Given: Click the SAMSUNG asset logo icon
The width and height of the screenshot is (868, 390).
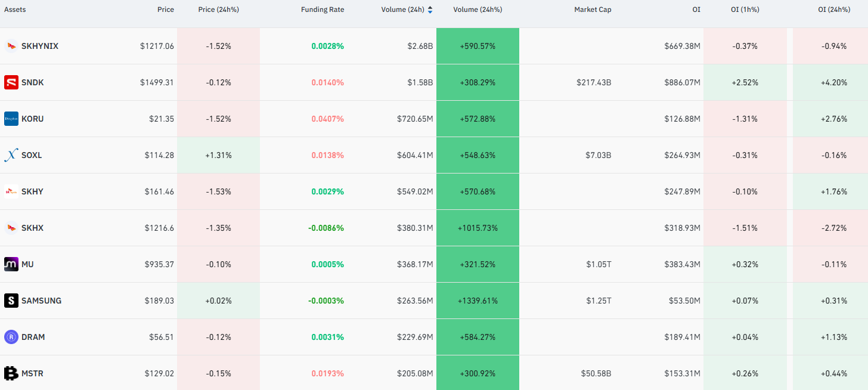Looking at the screenshot, I should tap(11, 301).
